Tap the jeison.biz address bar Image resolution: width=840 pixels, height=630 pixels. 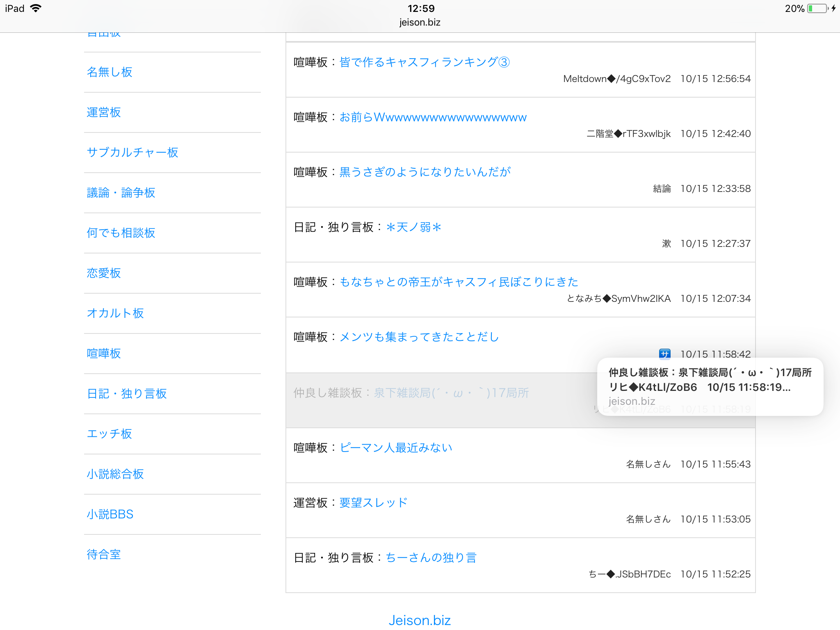pos(420,23)
